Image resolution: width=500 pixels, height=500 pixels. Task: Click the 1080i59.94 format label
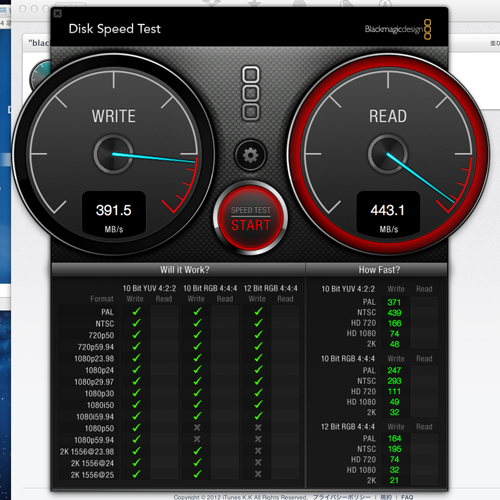pos(95,417)
